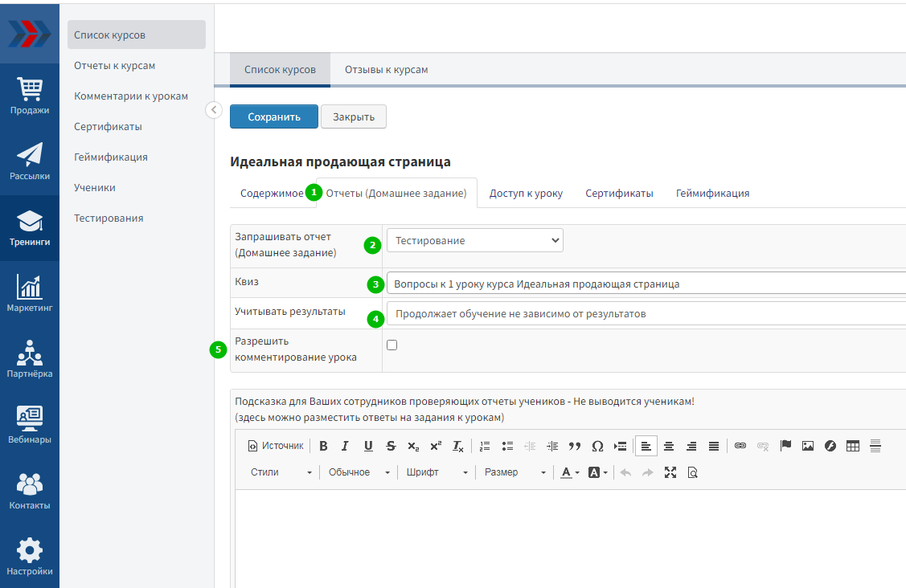Toggle bold formatting in the editor

coord(323,446)
